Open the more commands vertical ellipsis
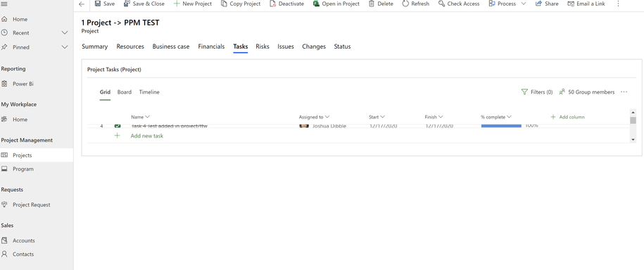 (x=618, y=4)
